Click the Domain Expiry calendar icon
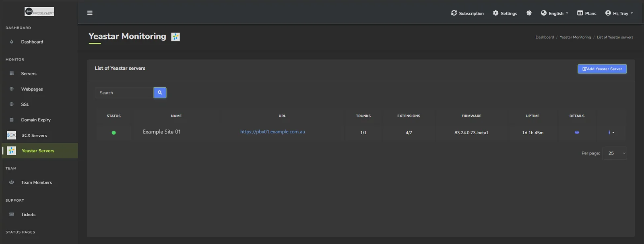 [12, 120]
